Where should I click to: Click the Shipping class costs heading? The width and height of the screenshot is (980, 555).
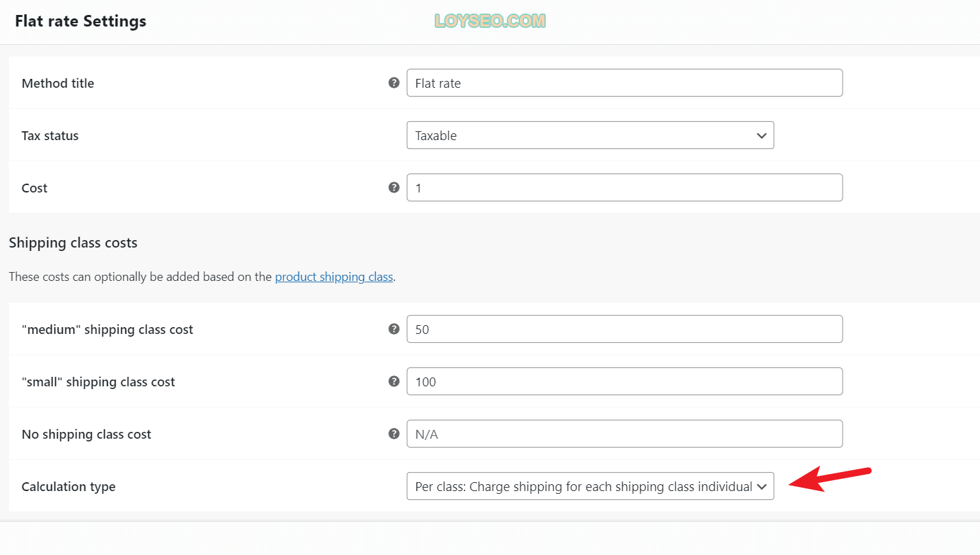click(73, 243)
